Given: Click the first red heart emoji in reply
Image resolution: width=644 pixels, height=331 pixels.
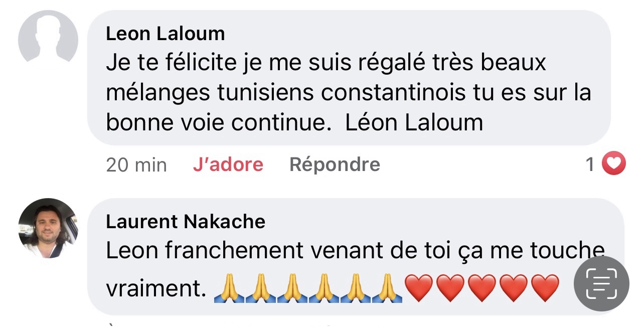Looking at the screenshot, I should click(419, 288).
